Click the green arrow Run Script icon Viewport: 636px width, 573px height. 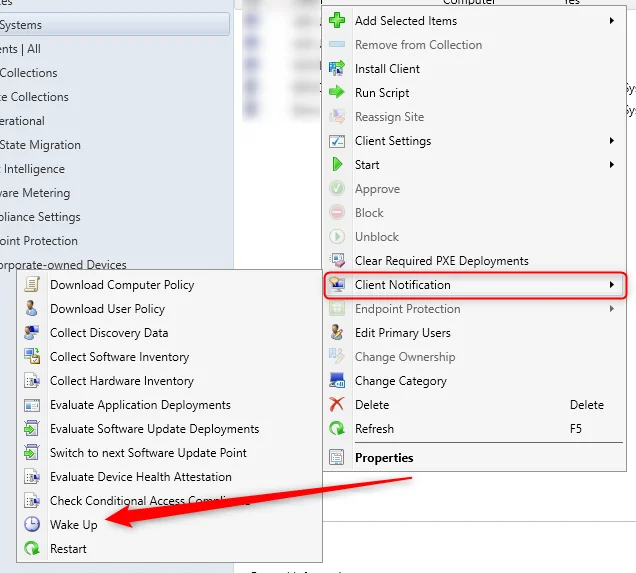(x=337, y=93)
